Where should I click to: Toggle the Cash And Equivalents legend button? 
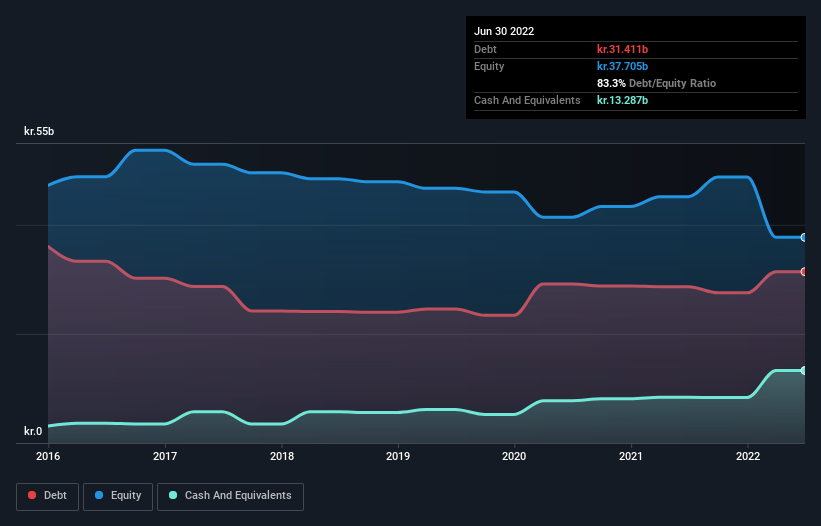(x=230, y=496)
